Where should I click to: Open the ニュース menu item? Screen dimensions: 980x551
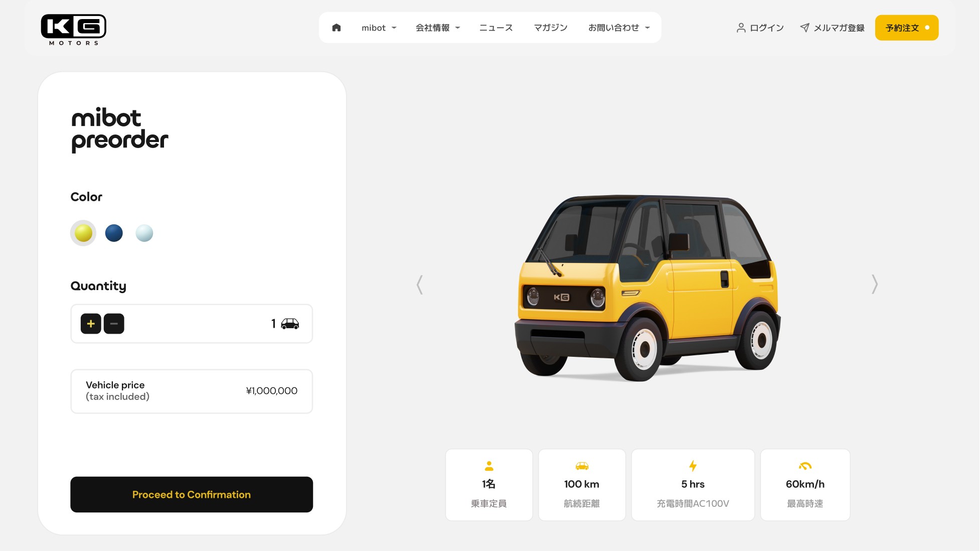(x=496, y=28)
